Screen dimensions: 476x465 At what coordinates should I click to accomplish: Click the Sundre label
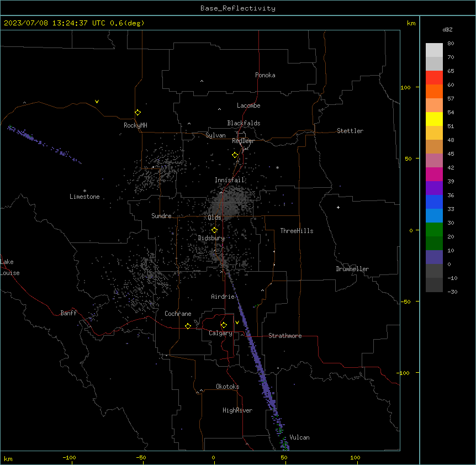161,216
